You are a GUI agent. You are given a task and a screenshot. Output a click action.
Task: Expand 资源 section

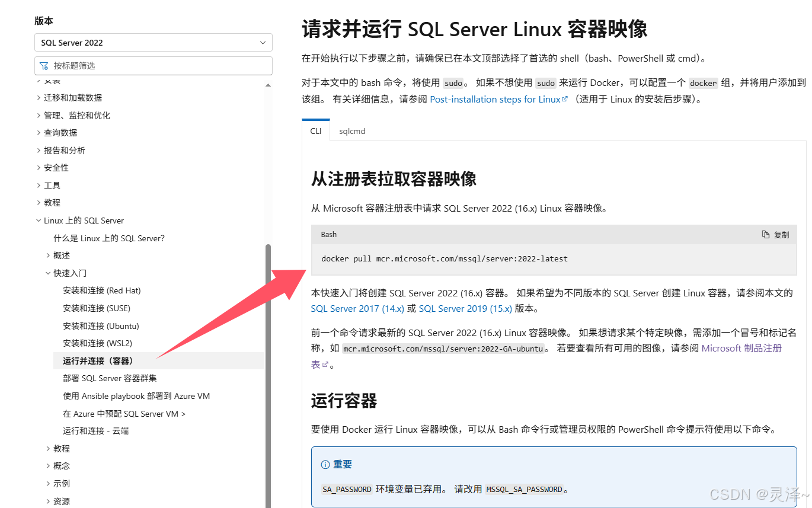click(62, 501)
